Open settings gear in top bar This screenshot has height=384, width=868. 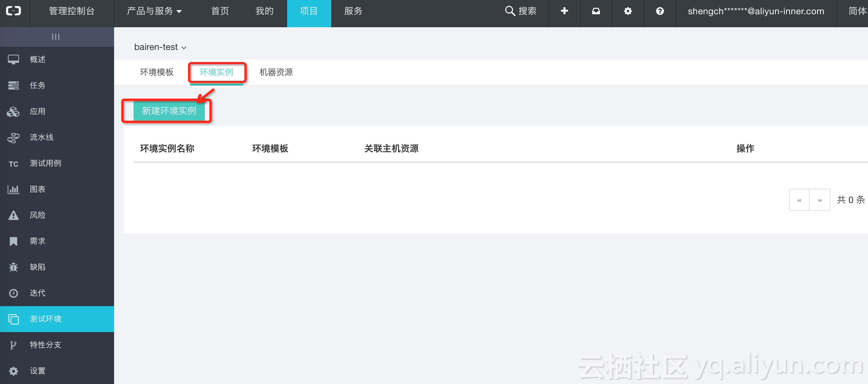(628, 11)
